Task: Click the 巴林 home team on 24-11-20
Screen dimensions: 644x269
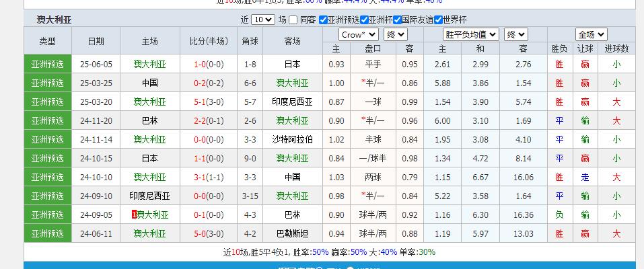Action: [x=149, y=120]
